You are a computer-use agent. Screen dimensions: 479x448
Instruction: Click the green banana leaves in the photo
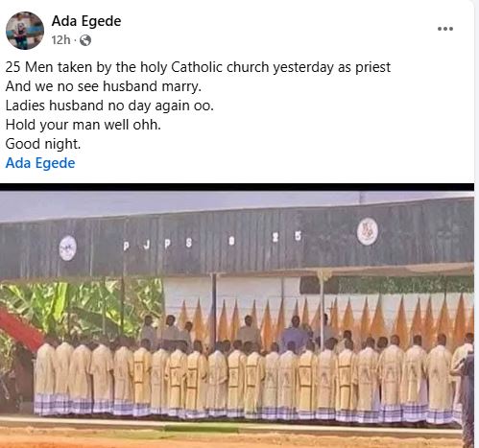(80, 309)
